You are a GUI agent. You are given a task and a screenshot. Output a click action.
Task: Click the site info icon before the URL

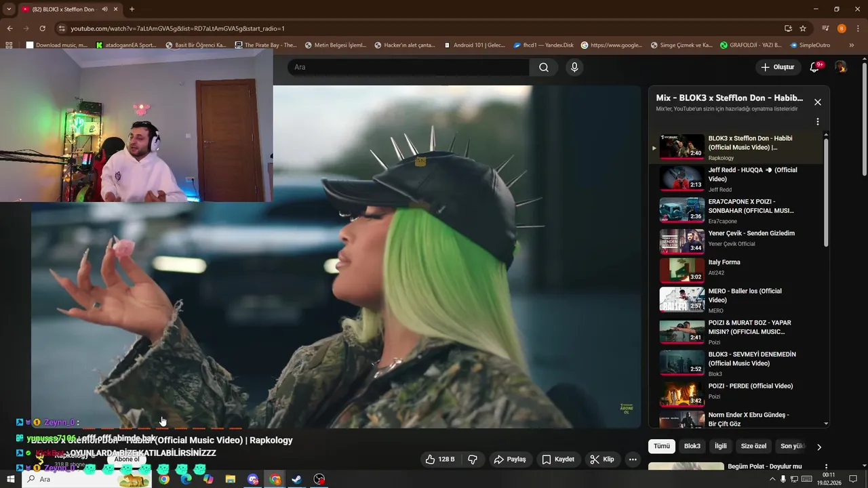coord(62,28)
